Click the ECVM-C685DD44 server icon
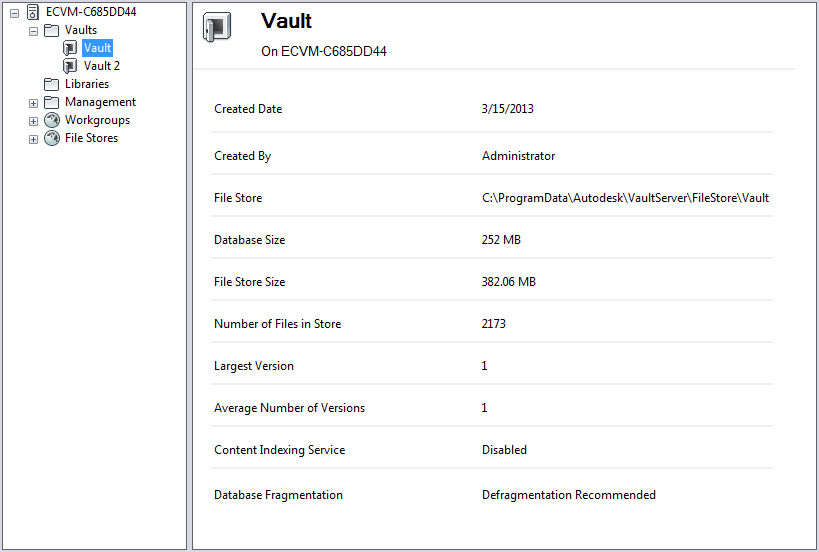The height and width of the screenshot is (552, 819). click(32, 12)
